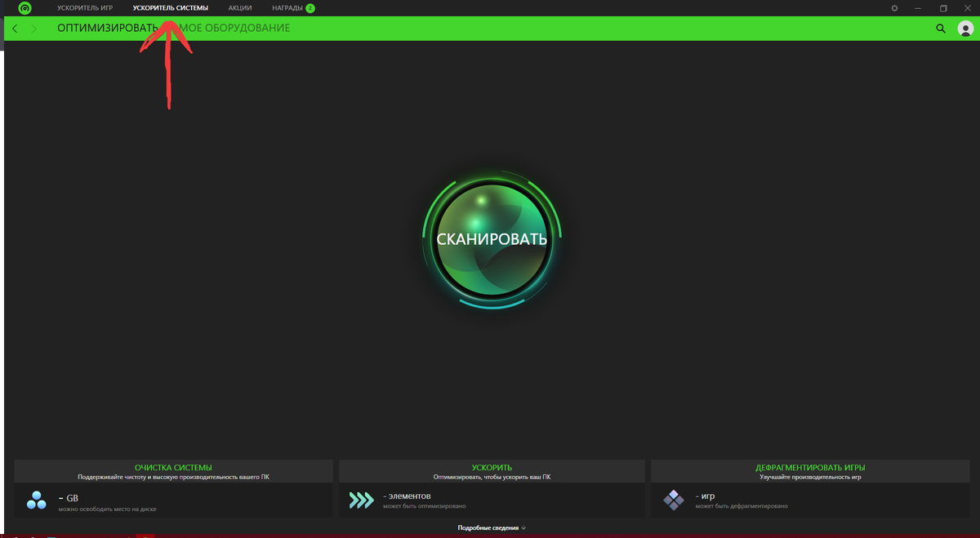Select the ОПТИМИЗИРОВАТЬ sub-tab
Screen dimensions: 980x538
[107, 29]
